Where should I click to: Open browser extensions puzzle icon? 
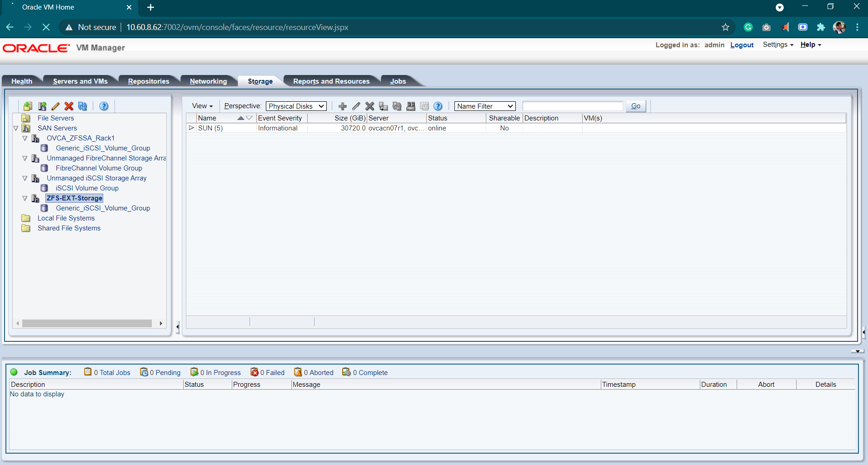pos(821,27)
